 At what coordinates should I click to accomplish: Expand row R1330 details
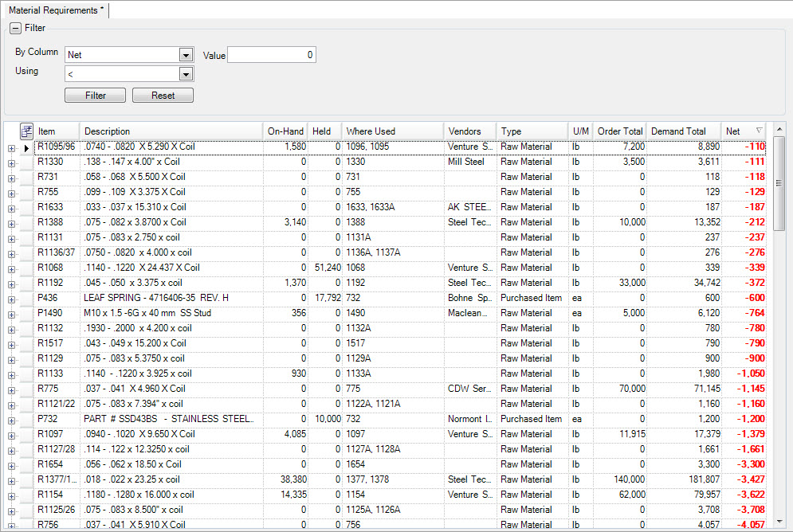tap(11, 162)
